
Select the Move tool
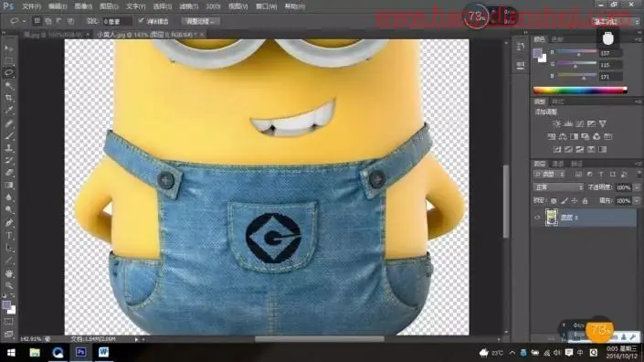coord(8,48)
